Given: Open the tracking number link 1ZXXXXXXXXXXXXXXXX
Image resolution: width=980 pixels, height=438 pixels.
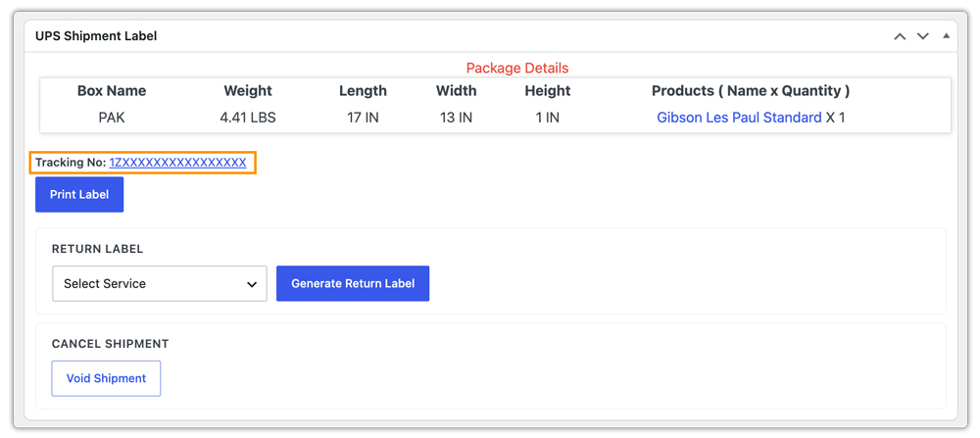Looking at the screenshot, I should pos(177,163).
